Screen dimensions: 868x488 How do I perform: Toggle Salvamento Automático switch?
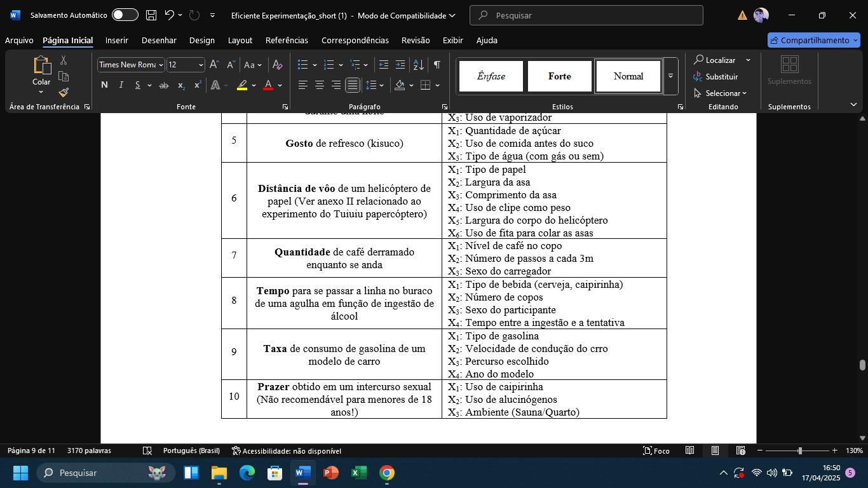point(125,15)
